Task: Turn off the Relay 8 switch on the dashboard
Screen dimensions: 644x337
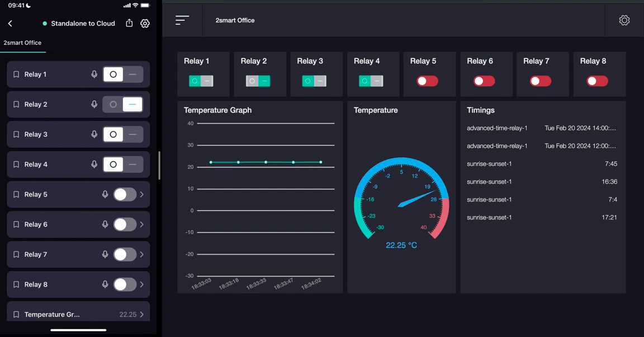Action: (x=597, y=81)
